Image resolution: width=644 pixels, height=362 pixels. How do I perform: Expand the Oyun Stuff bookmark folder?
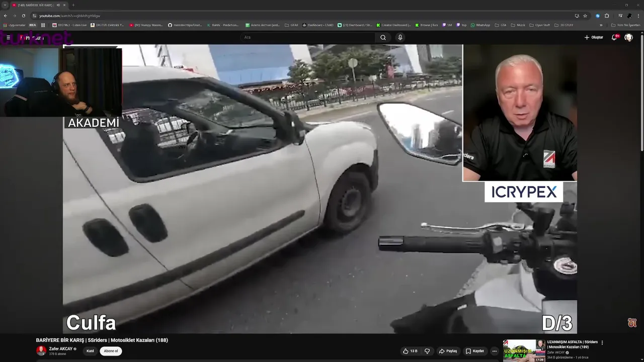coord(539,25)
